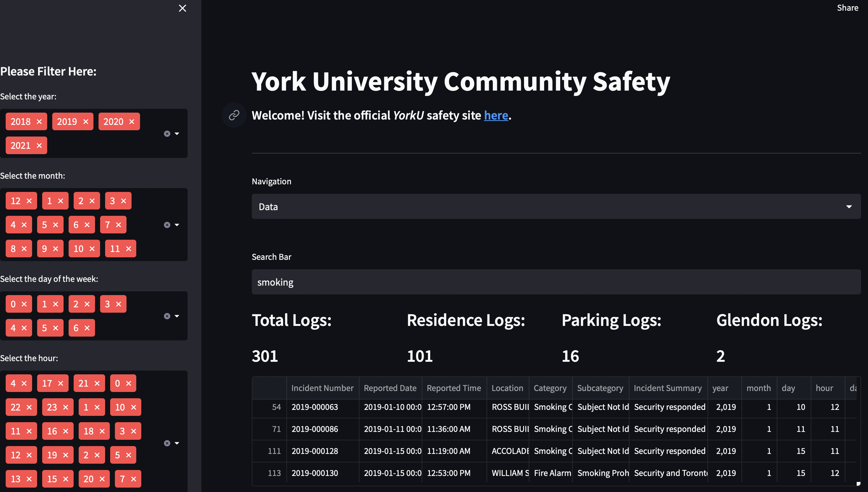Open the year multiselect dropdown arrow
Viewport: 868px width, 492px height.
(177, 134)
